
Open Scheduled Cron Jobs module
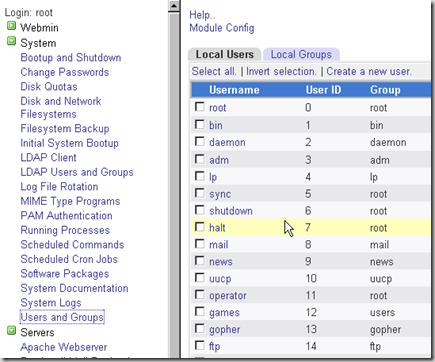point(69,259)
